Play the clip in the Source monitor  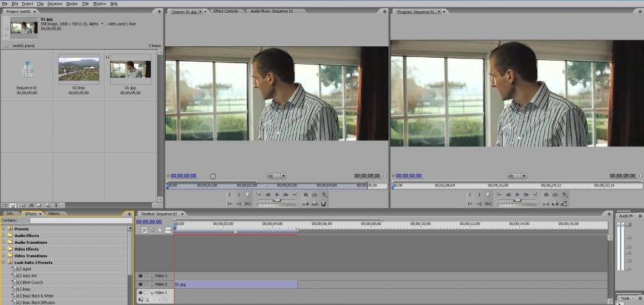click(277, 194)
